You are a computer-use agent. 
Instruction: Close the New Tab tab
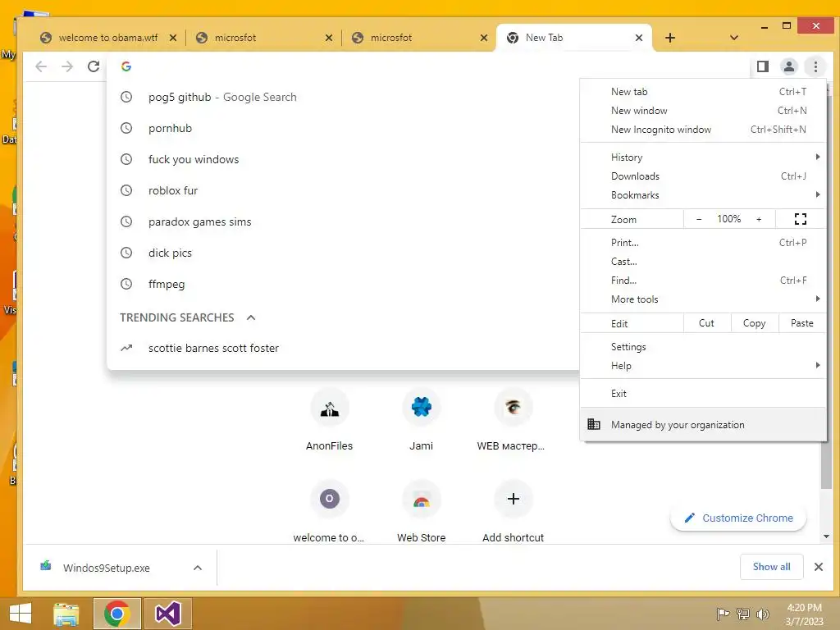click(x=638, y=38)
